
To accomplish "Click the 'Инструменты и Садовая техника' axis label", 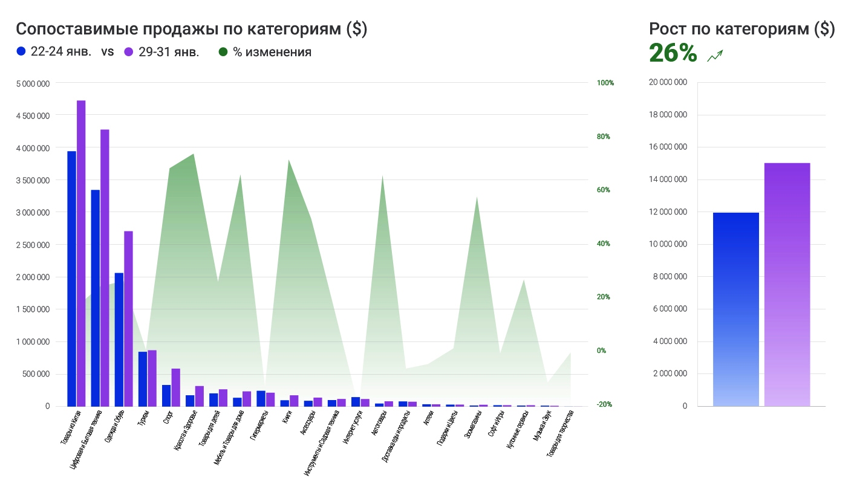I will pyautogui.click(x=321, y=442).
